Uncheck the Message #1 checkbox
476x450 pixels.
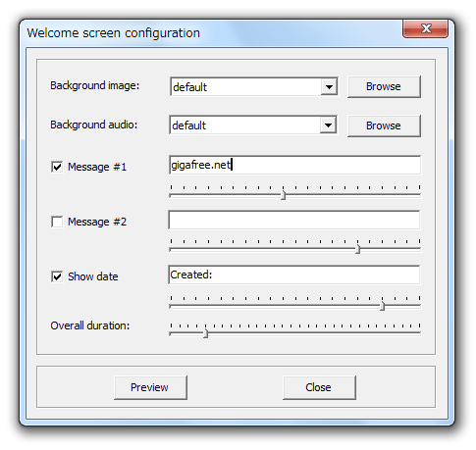[57, 167]
